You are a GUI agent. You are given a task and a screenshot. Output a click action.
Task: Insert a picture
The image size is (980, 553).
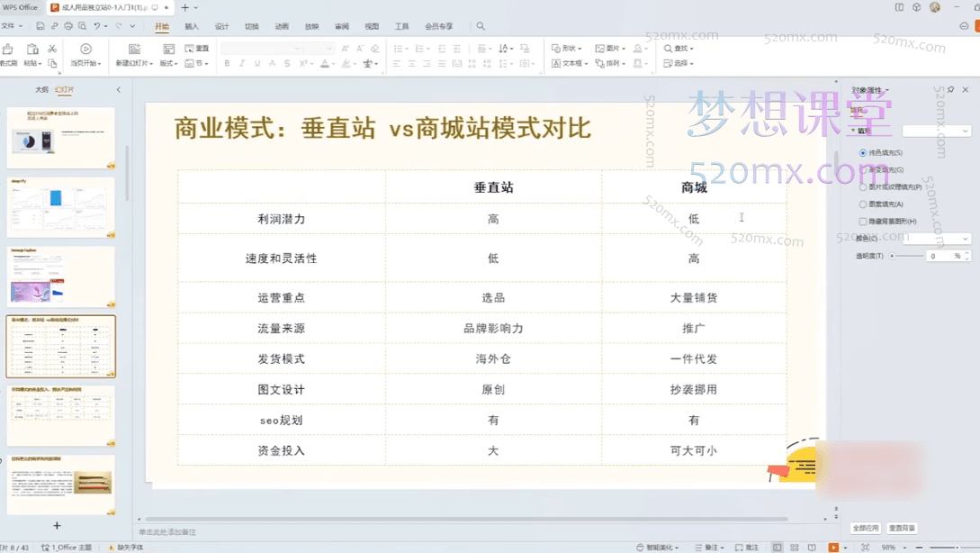608,47
